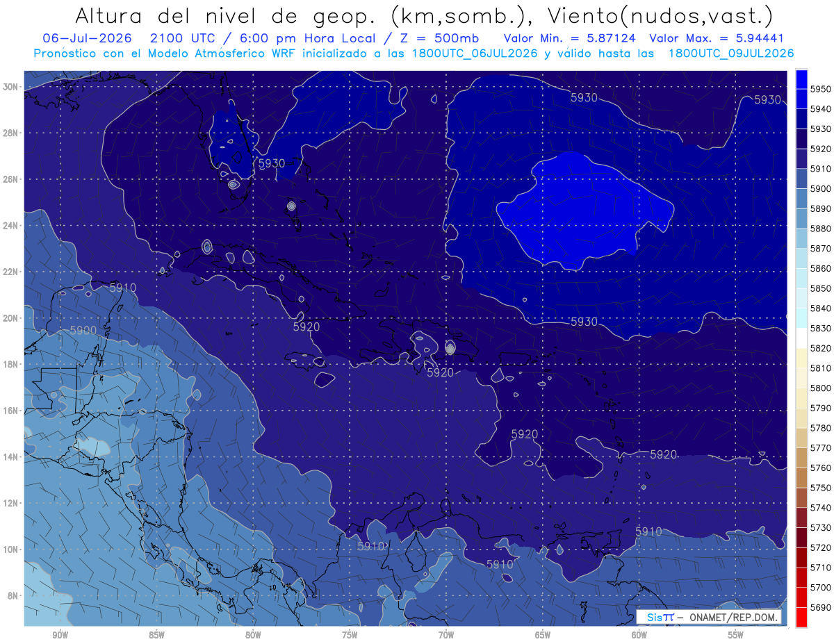
Task: Click the colorbar label "5810"
Action: 821,368
